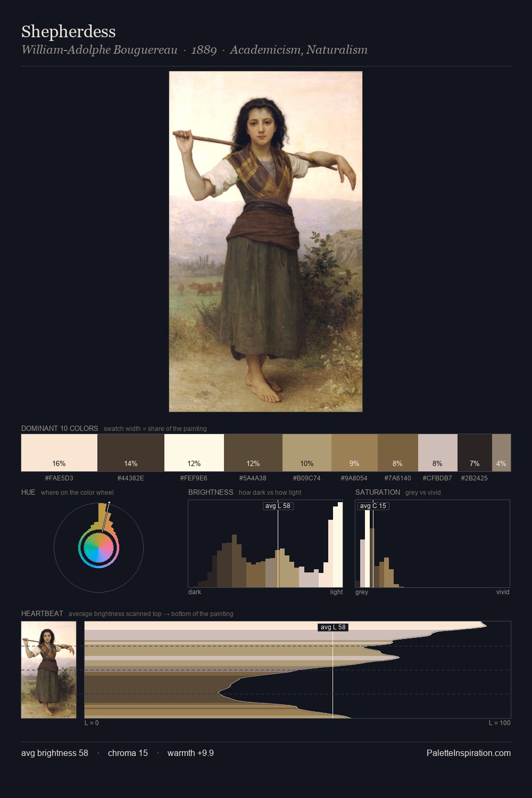Click the #5A4A38 hex label
532x798 pixels.
[x=253, y=478]
